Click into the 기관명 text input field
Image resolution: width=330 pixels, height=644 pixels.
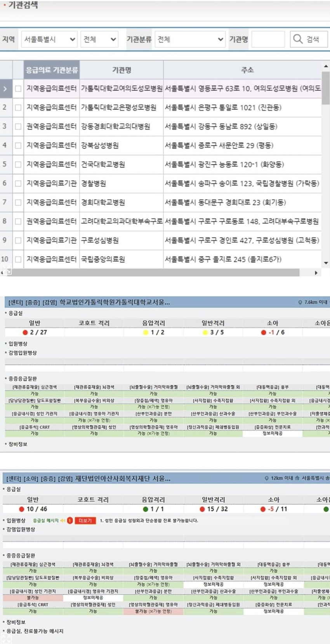(268, 39)
